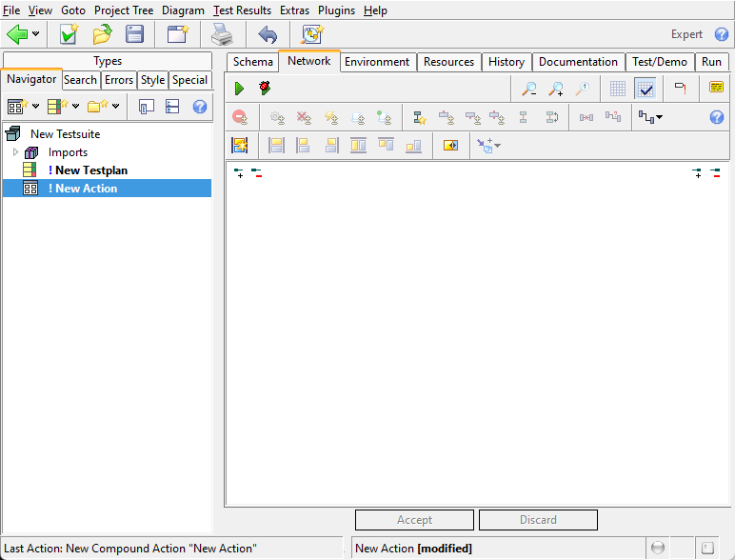Viewport: 735px width, 560px height.
Task: Click the blue undo arrow icon
Action: (x=268, y=34)
